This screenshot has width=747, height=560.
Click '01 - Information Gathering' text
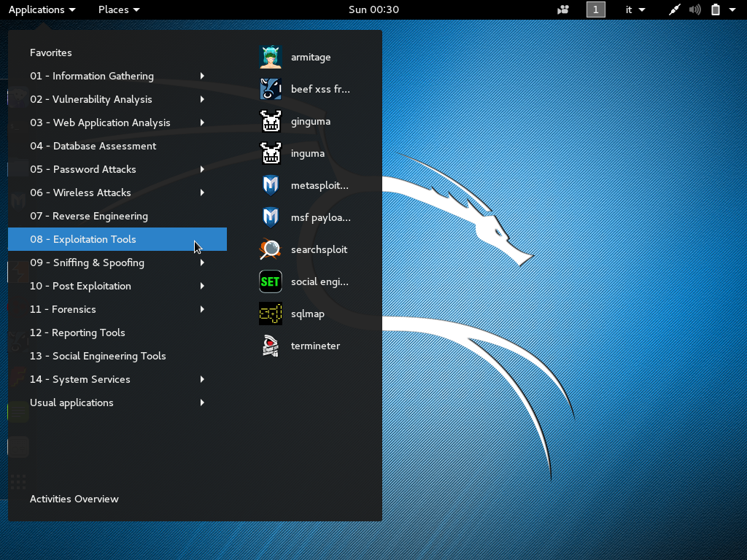(92, 76)
